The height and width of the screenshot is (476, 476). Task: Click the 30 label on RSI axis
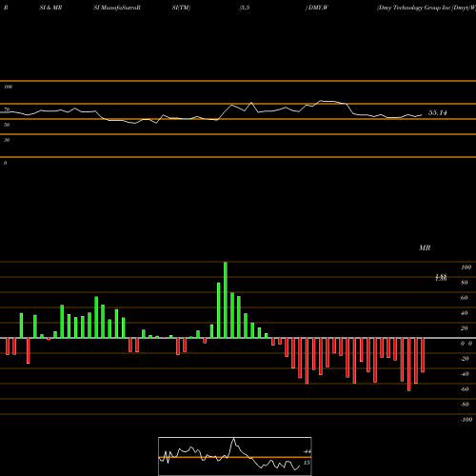coord(7,140)
